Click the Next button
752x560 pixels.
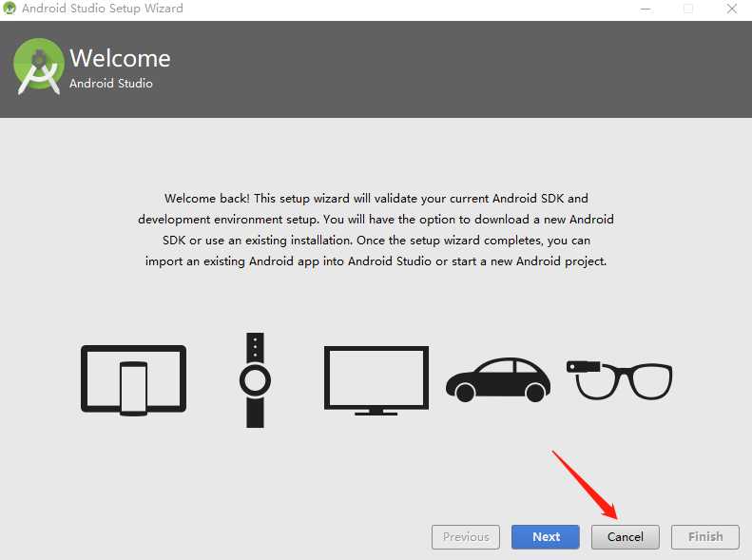coord(546,537)
